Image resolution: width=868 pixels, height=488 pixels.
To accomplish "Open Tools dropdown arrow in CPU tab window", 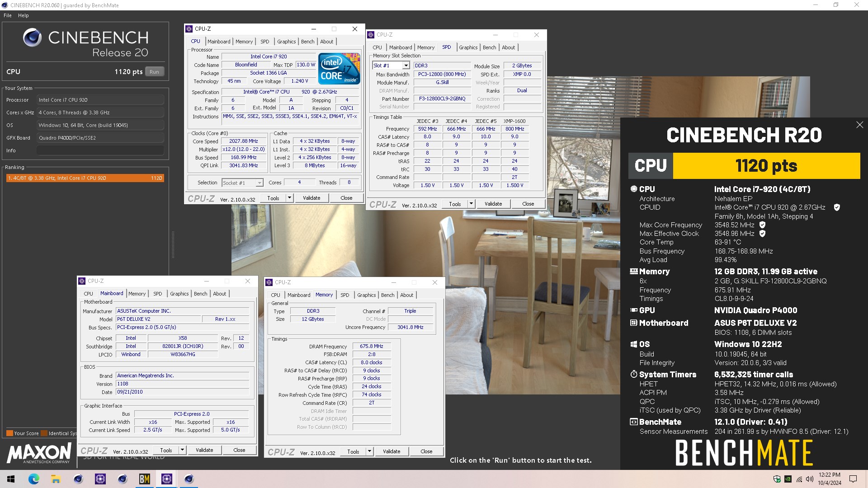I will pyautogui.click(x=289, y=198).
